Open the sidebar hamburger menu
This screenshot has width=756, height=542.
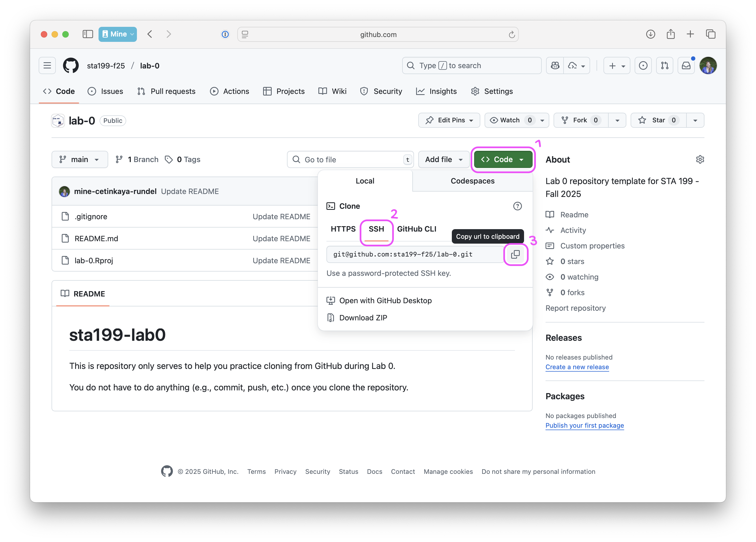point(47,65)
